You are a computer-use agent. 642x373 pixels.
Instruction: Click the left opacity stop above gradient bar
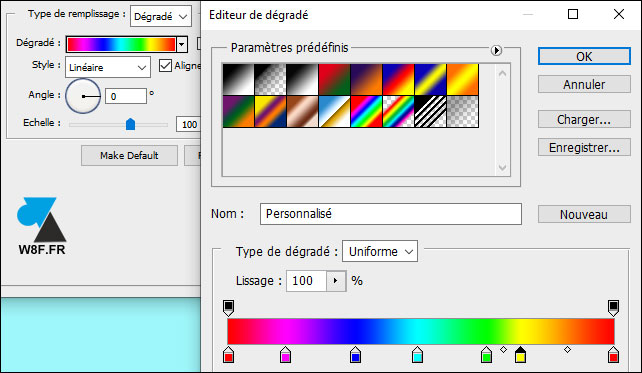coord(228,308)
